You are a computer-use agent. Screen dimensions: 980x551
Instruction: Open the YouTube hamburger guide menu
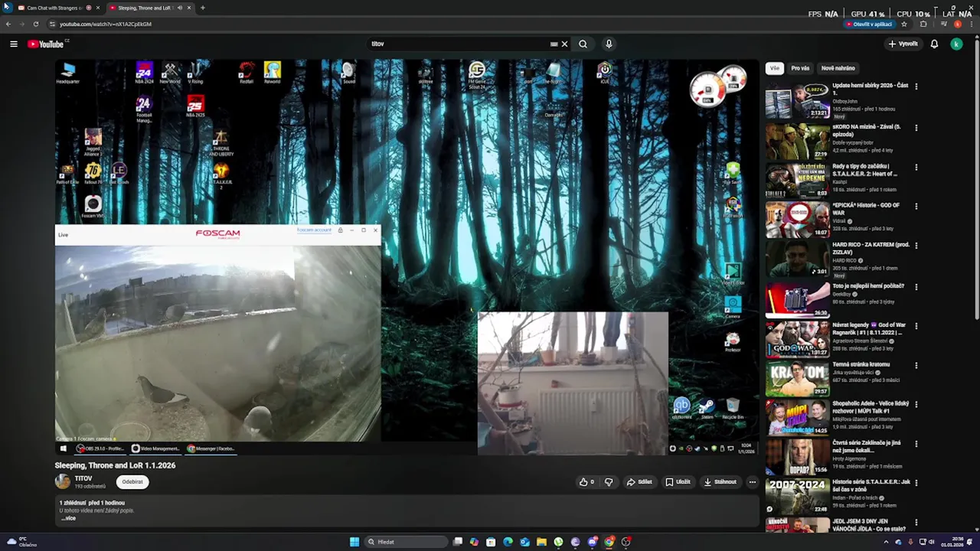(14, 44)
